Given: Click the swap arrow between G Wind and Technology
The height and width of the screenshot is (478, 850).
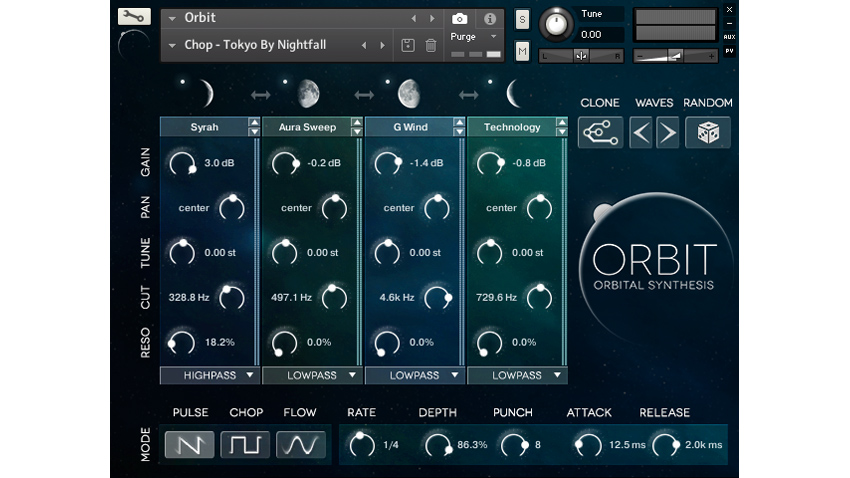Looking at the screenshot, I should tap(468, 95).
